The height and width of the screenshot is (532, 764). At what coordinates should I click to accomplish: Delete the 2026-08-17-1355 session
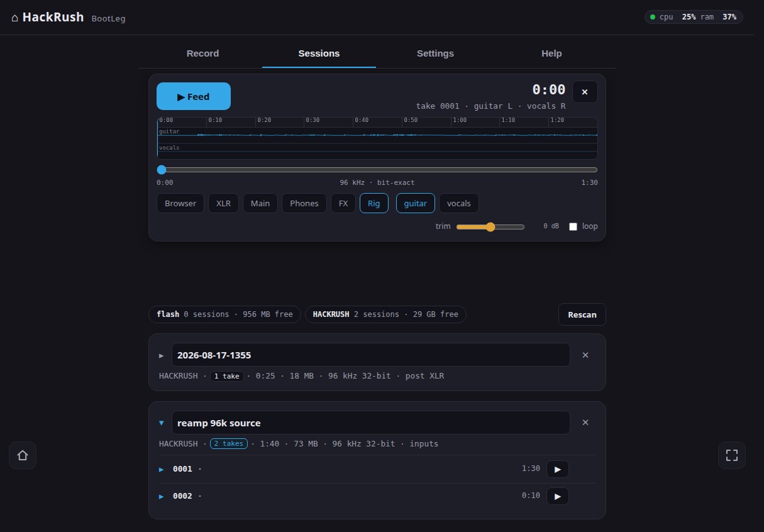[585, 355]
